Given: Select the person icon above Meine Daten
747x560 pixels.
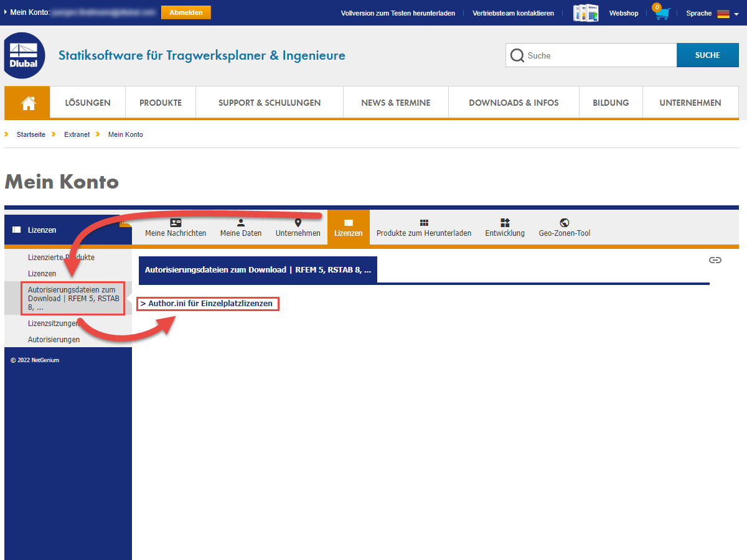Looking at the screenshot, I should [240, 222].
